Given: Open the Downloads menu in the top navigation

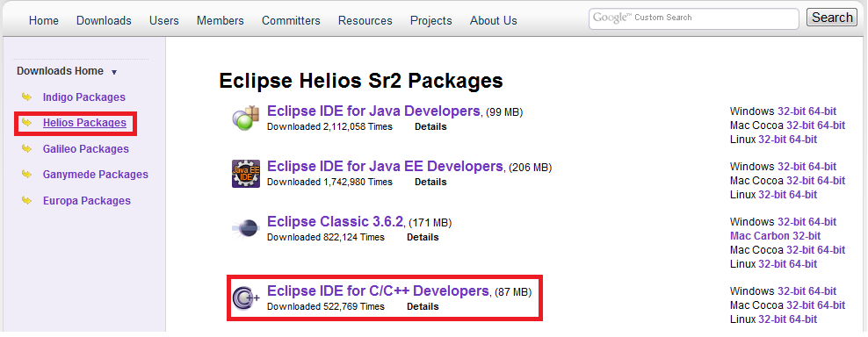Looking at the screenshot, I should (x=104, y=20).
